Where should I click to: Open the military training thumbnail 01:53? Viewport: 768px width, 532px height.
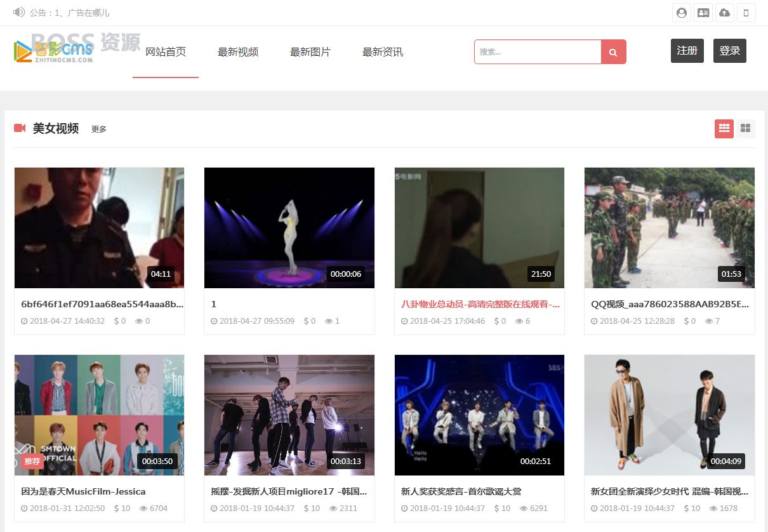pyautogui.click(x=670, y=228)
